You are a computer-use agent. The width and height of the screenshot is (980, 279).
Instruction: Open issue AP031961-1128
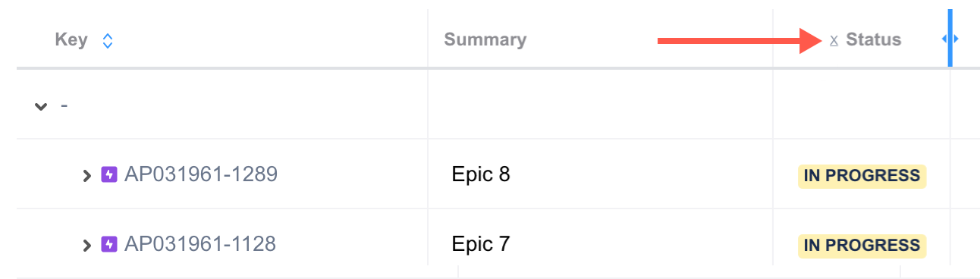pos(200,244)
